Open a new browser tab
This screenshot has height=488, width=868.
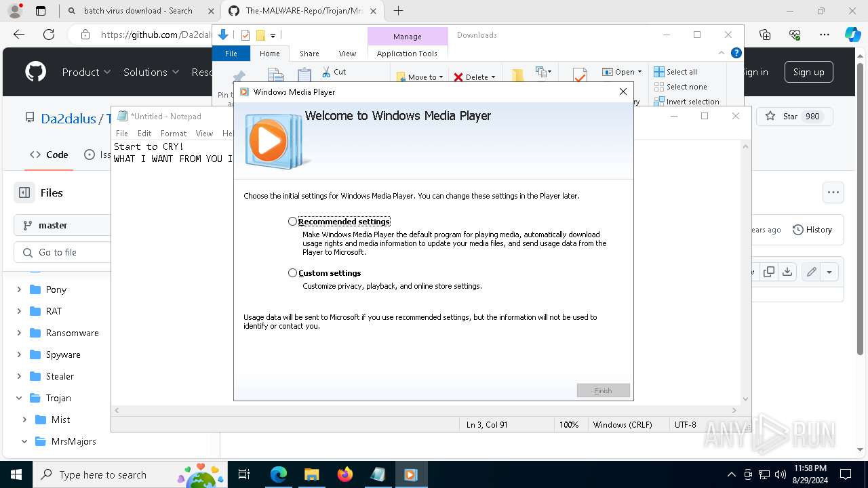point(398,10)
